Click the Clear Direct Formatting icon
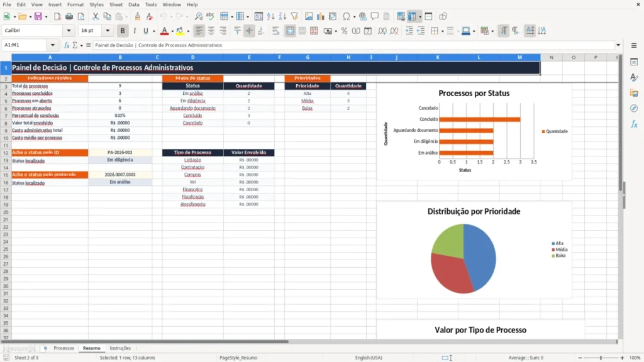Screen dimensions: 644x362 (x=150, y=16)
